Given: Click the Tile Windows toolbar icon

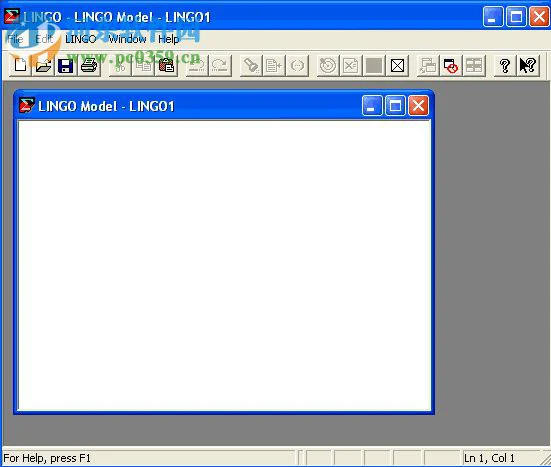Looking at the screenshot, I should (474, 65).
